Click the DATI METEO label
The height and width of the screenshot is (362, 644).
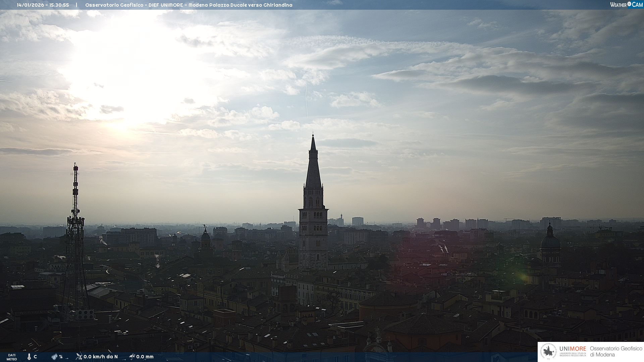pos(12,357)
